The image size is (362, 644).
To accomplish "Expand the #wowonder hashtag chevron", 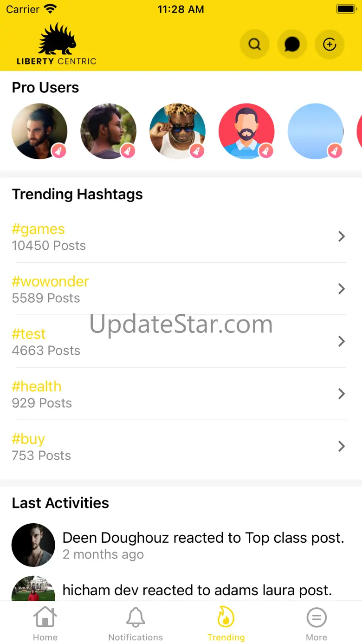I will tap(342, 289).
